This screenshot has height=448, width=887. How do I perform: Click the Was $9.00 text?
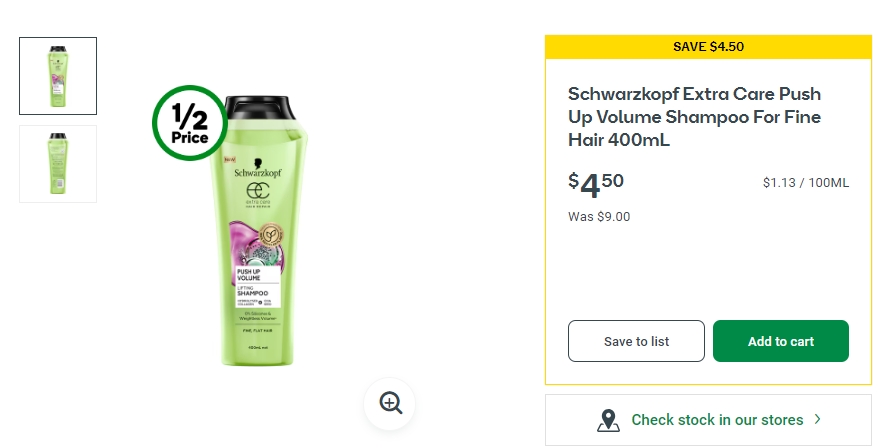tap(599, 217)
